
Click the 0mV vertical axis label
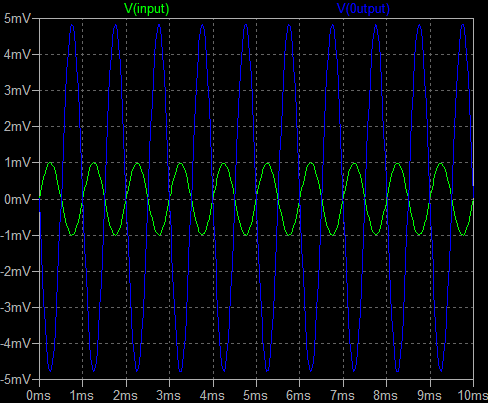click(17, 200)
